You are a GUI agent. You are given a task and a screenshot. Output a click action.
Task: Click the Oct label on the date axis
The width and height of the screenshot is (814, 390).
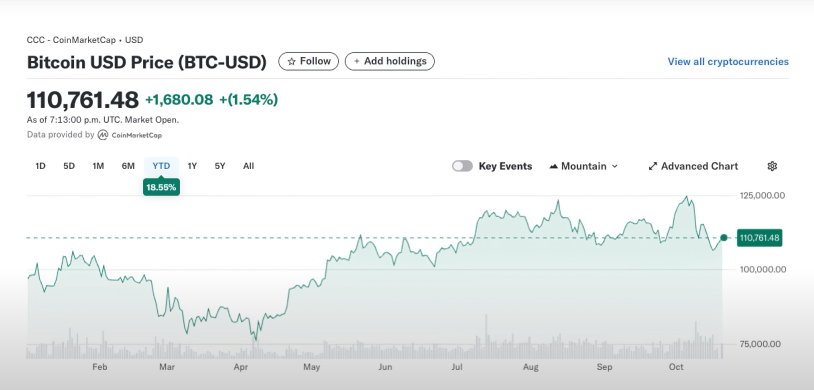click(676, 367)
